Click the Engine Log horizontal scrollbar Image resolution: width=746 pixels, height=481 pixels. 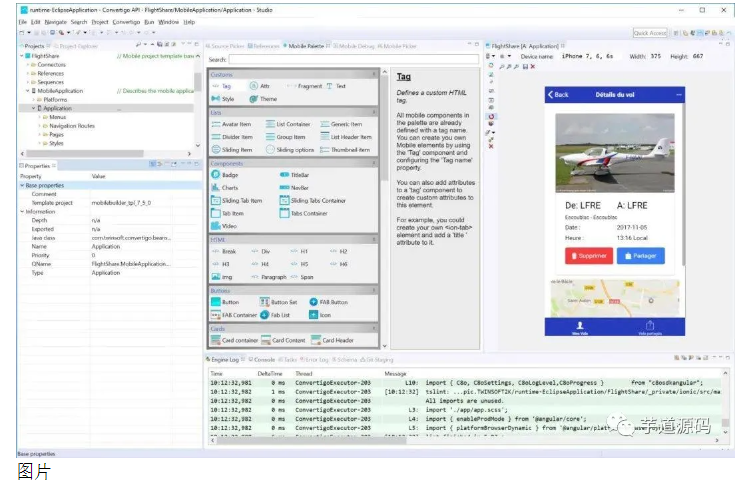click(311, 441)
